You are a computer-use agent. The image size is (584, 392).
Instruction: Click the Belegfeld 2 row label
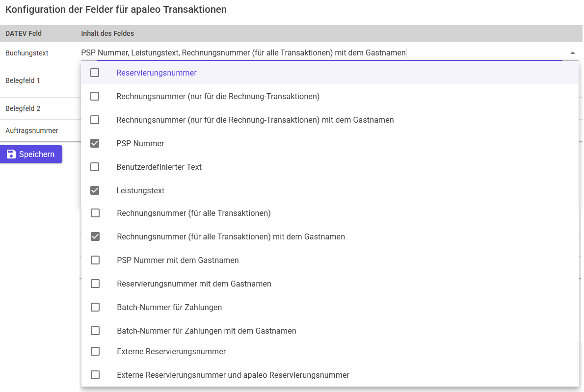[23, 109]
